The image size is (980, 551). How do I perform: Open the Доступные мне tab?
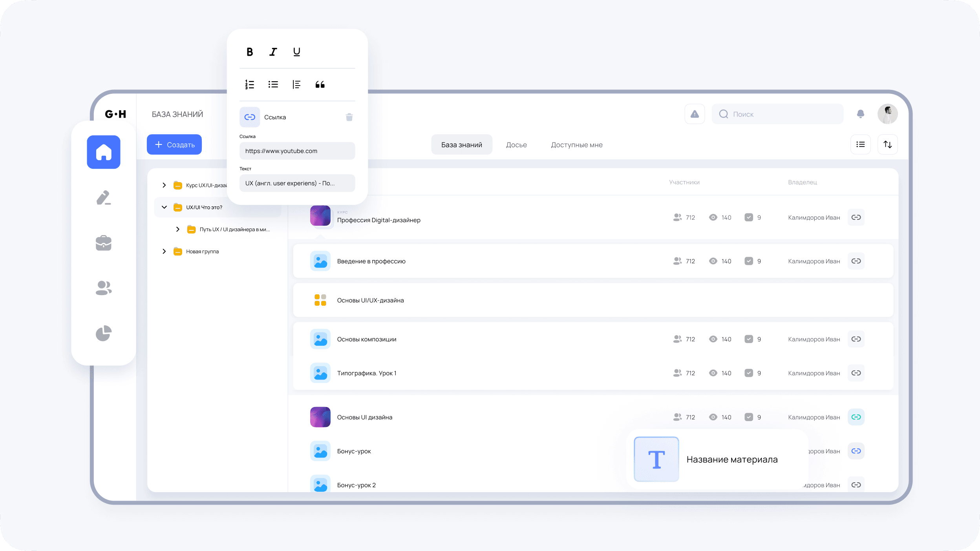[576, 145]
